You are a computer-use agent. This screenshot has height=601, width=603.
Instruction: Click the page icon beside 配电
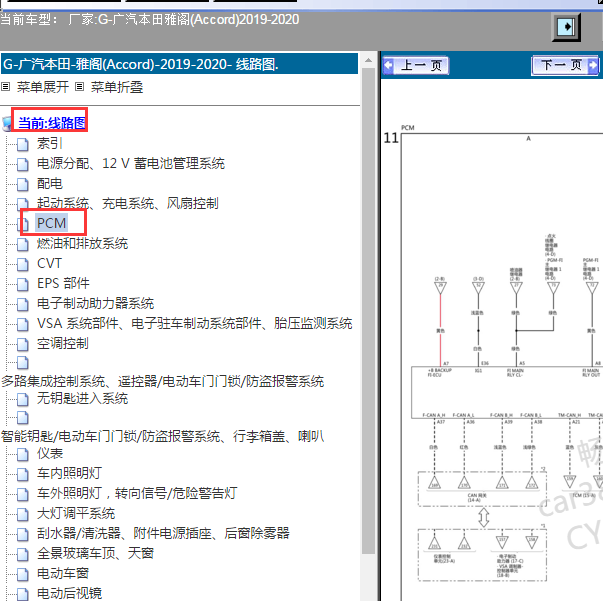23,184
